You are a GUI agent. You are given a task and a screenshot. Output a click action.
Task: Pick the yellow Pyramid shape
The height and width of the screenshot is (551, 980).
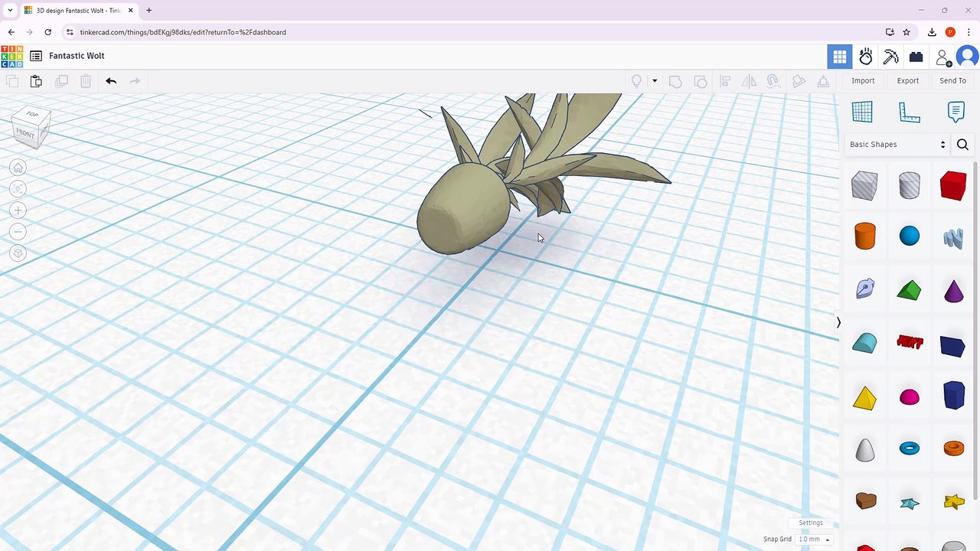[864, 398]
